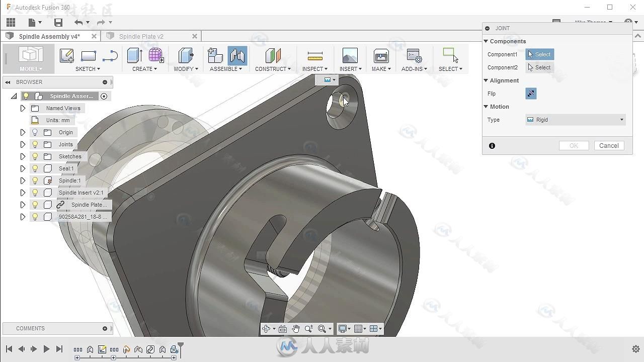This screenshot has width=644, height=362.
Task: Toggle visibility bulb of Spindle Insert v2:1
Action: click(x=35, y=193)
